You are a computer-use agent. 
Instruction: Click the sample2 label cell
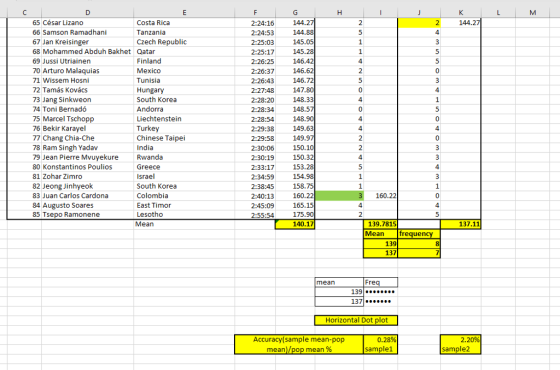click(461, 349)
